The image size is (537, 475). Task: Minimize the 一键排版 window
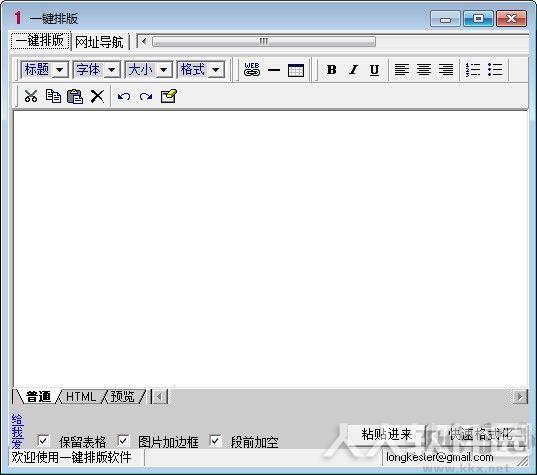click(445, 18)
